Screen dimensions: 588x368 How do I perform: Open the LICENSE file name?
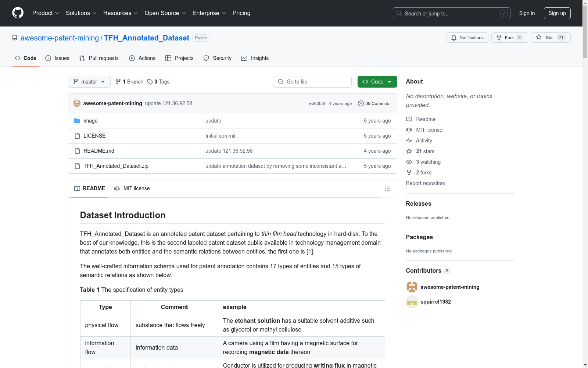94,136
